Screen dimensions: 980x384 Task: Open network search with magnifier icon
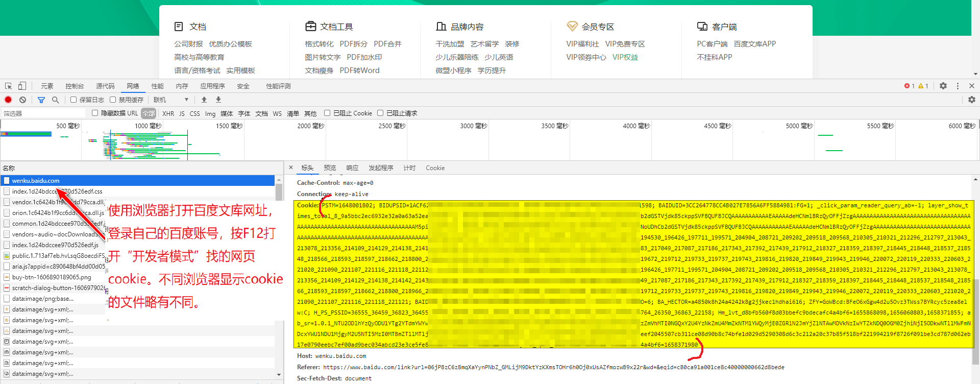(x=55, y=100)
